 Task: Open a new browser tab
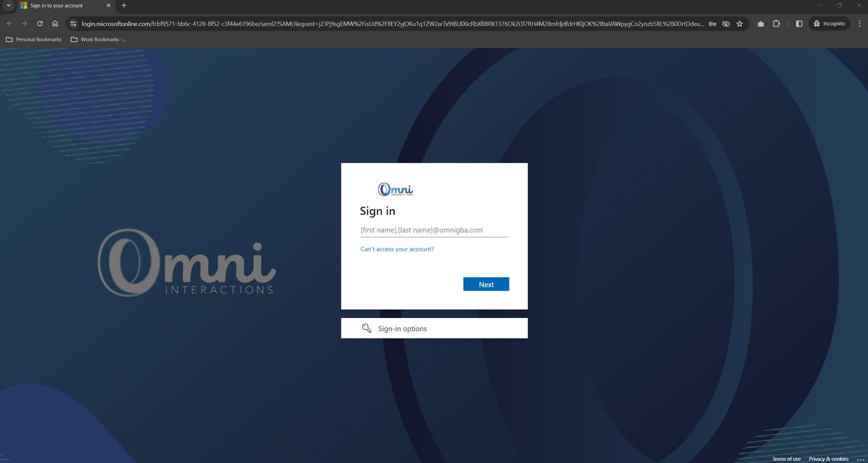pyautogui.click(x=124, y=6)
